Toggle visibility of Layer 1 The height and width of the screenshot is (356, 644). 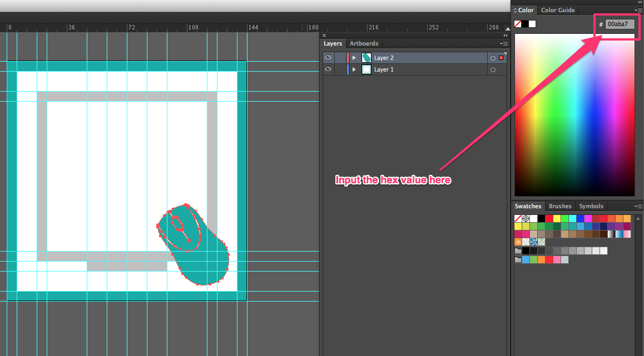coord(328,69)
